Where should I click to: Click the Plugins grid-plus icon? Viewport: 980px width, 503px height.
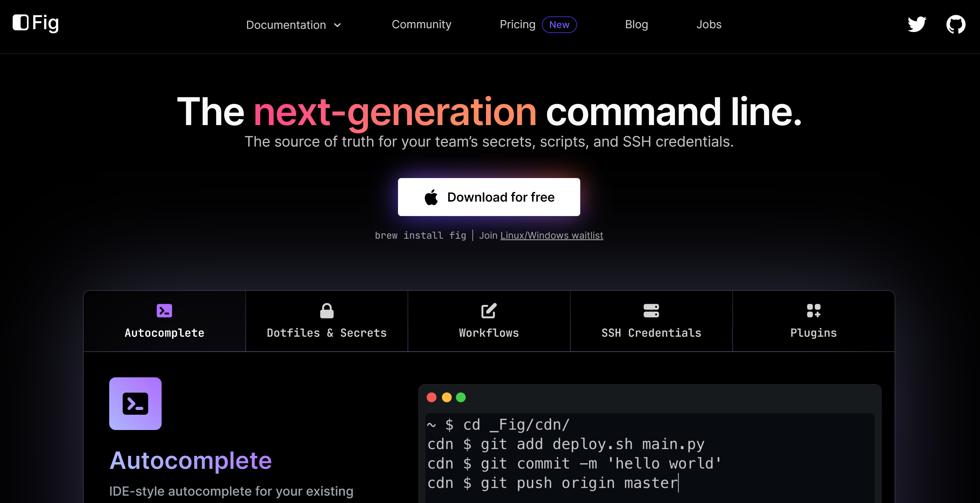[x=813, y=311]
